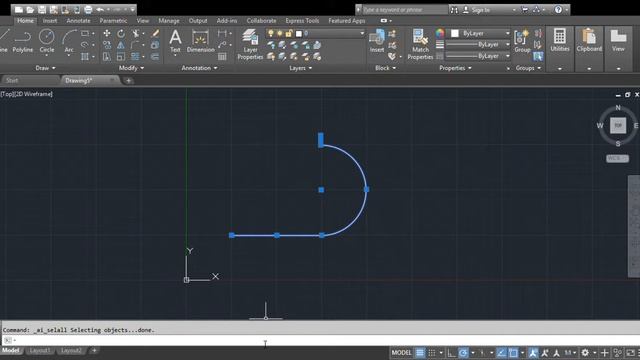Expand the Modify panel

131,68
